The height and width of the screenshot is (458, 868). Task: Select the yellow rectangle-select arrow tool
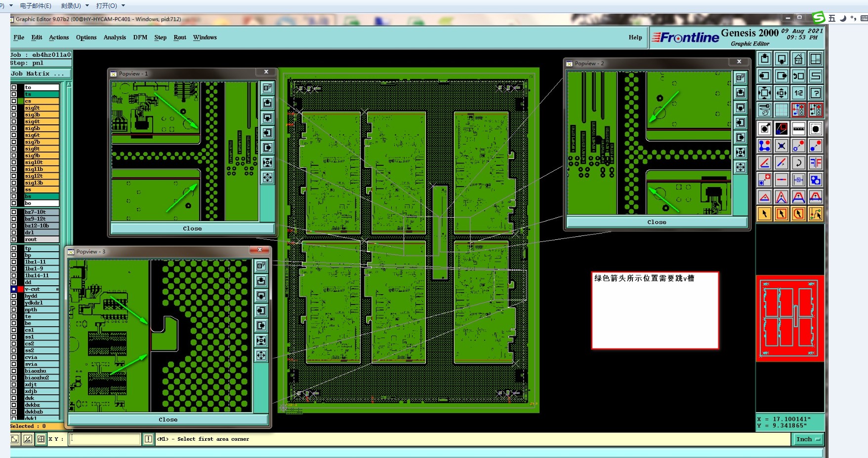[x=782, y=214]
